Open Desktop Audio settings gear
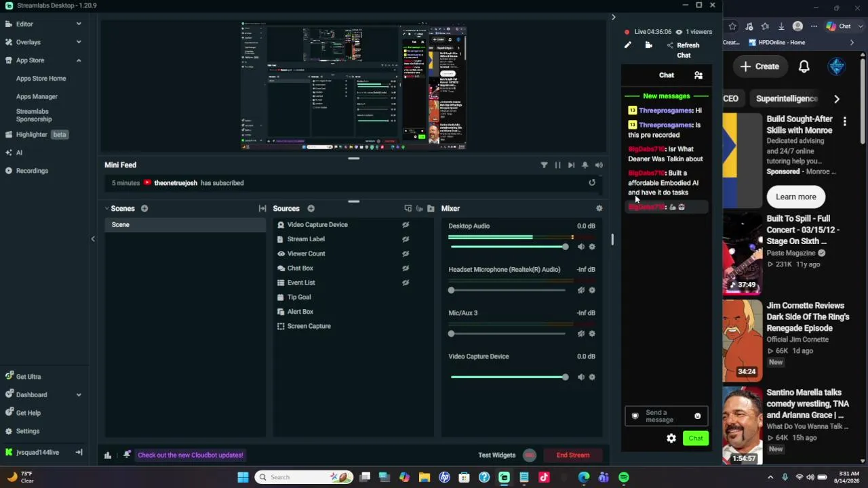This screenshot has width=868, height=488. pos(592,247)
